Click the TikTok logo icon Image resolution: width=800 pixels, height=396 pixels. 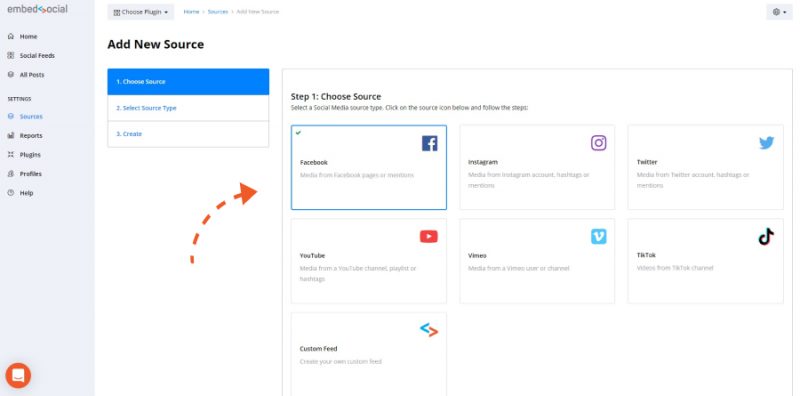coord(766,236)
